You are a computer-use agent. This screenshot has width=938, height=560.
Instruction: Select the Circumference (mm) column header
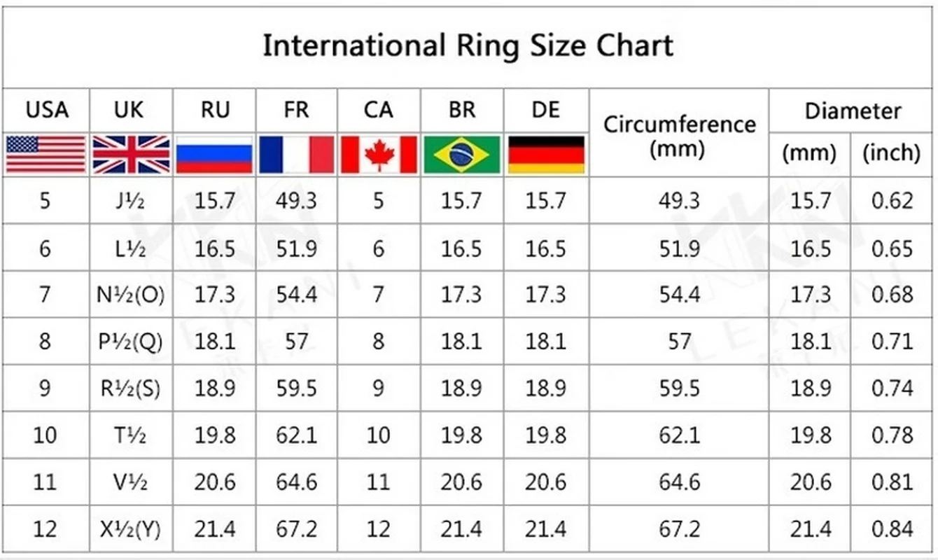click(679, 136)
